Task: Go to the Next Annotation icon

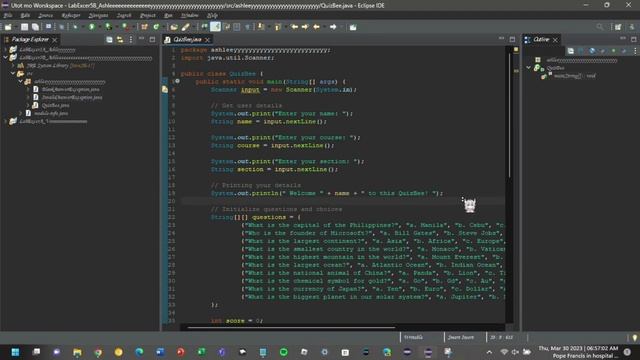Action: [260, 27]
